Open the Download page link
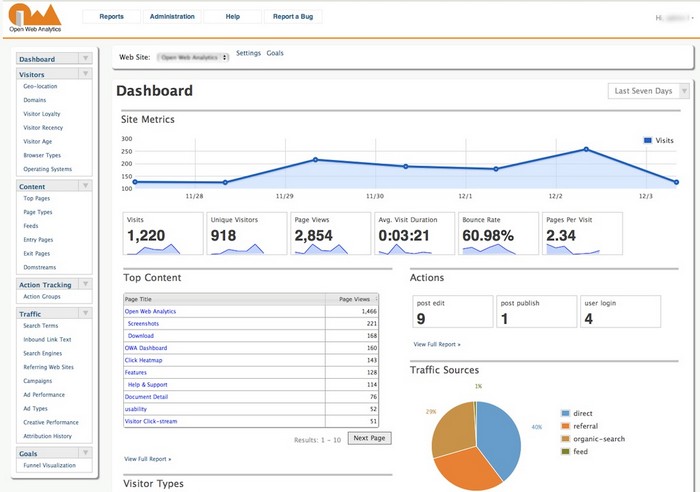This screenshot has width=700, height=492. (x=141, y=336)
